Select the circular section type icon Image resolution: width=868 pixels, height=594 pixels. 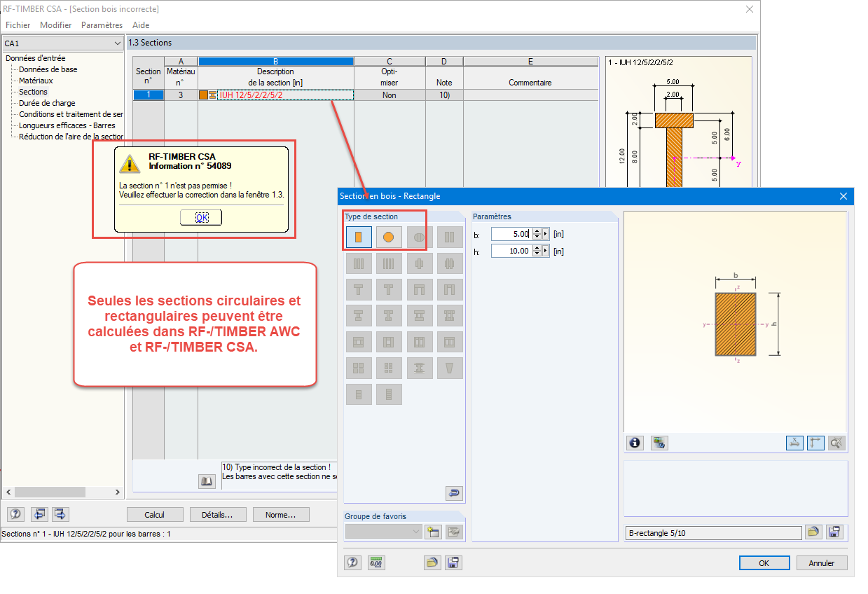(390, 237)
